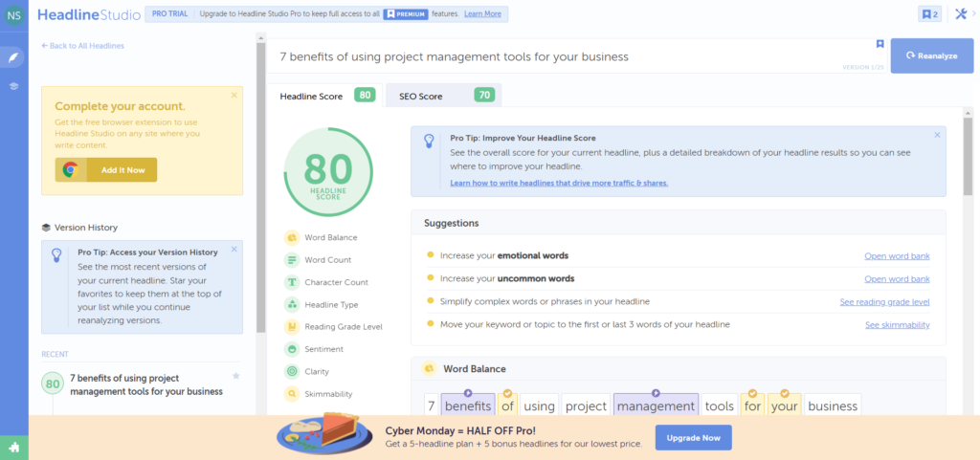The image size is (980, 460).
Task: Click the HeadlineStudio logo
Action: tap(89, 15)
